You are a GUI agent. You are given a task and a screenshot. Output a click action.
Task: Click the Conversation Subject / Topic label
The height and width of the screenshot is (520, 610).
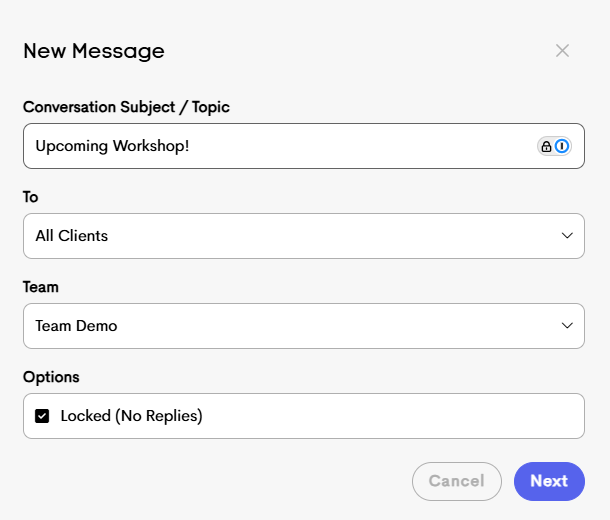126,107
